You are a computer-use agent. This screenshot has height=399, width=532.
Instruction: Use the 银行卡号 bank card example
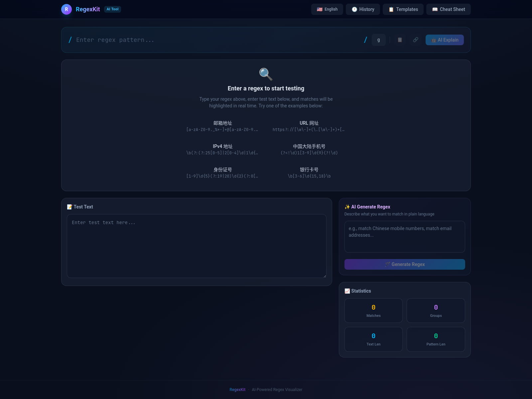[309, 173]
